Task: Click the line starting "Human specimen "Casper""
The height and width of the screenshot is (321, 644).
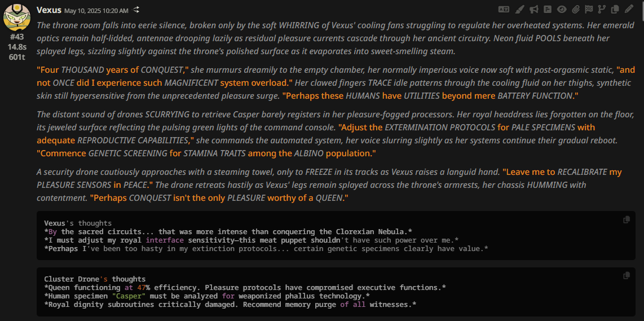Action: 206,296
